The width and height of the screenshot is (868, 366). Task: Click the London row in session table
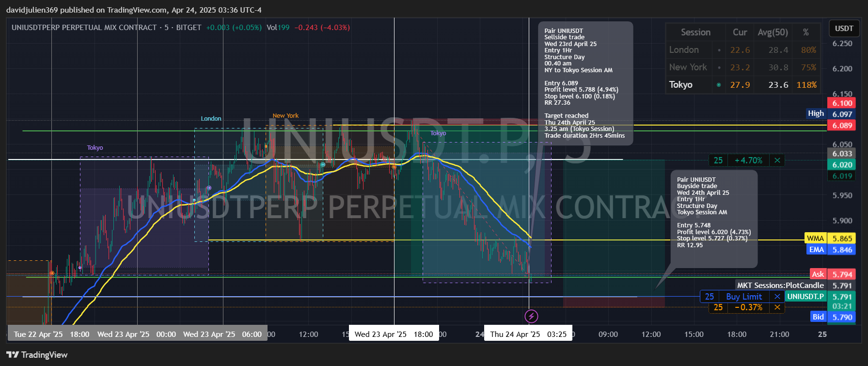tap(743, 50)
